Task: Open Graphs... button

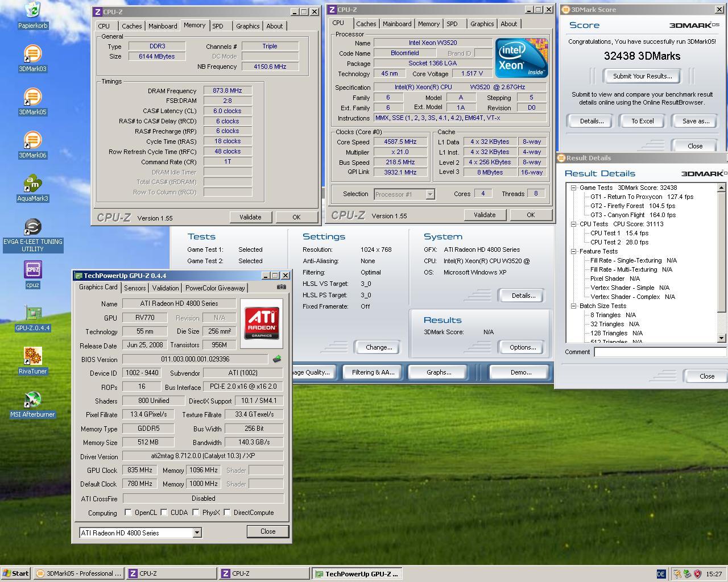Action: 439,372
